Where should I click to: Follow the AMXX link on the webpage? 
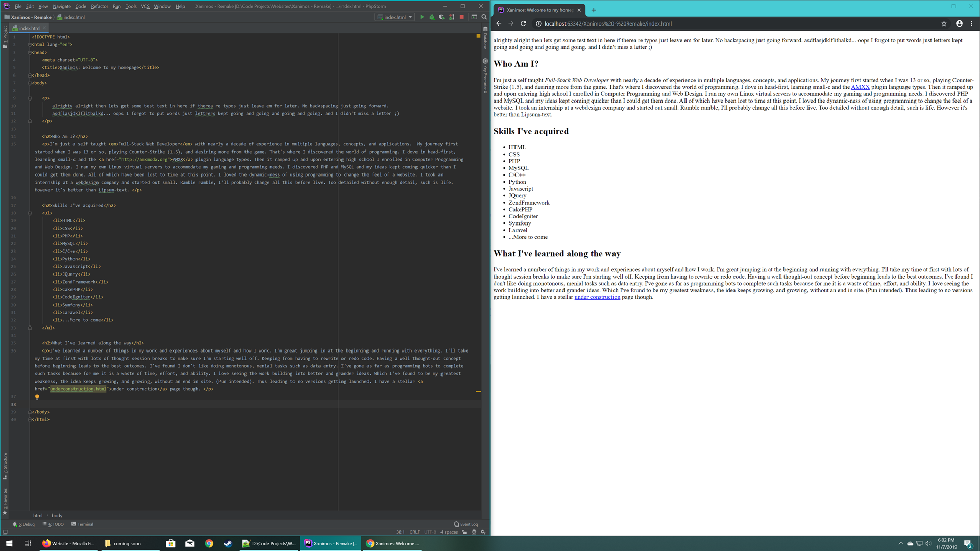tap(860, 87)
